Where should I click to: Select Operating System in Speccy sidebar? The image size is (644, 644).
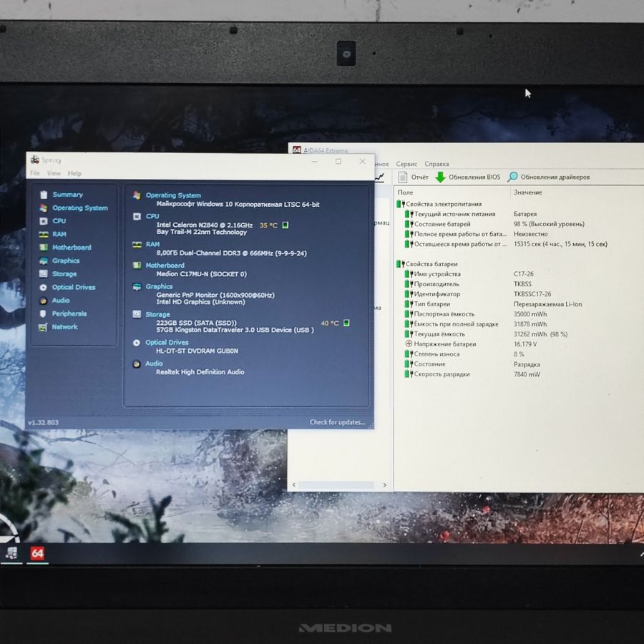[x=80, y=208]
